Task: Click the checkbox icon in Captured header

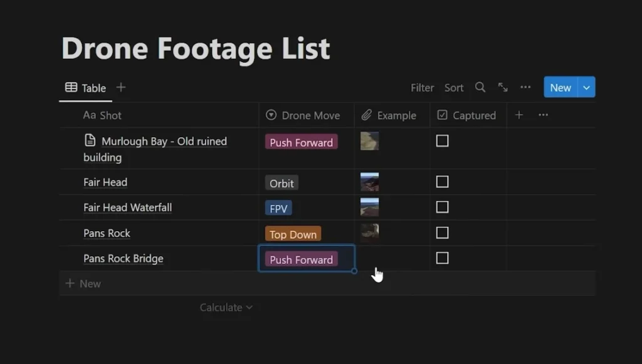Action: click(x=442, y=115)
